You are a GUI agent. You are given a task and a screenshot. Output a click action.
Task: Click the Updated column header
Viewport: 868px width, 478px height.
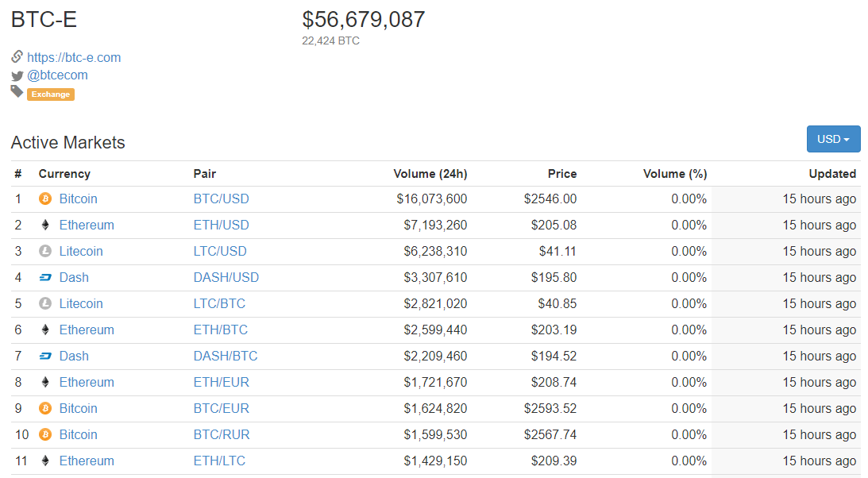[x=832, y=174]
